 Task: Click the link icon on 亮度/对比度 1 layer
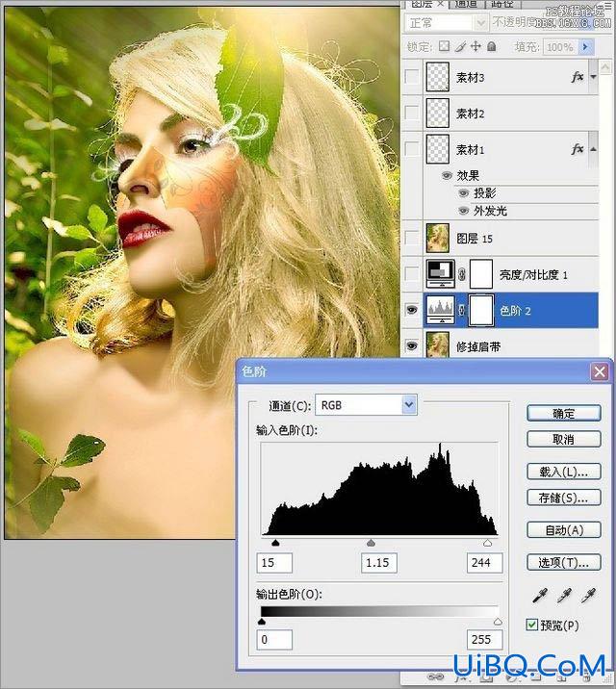coord(462,274)
